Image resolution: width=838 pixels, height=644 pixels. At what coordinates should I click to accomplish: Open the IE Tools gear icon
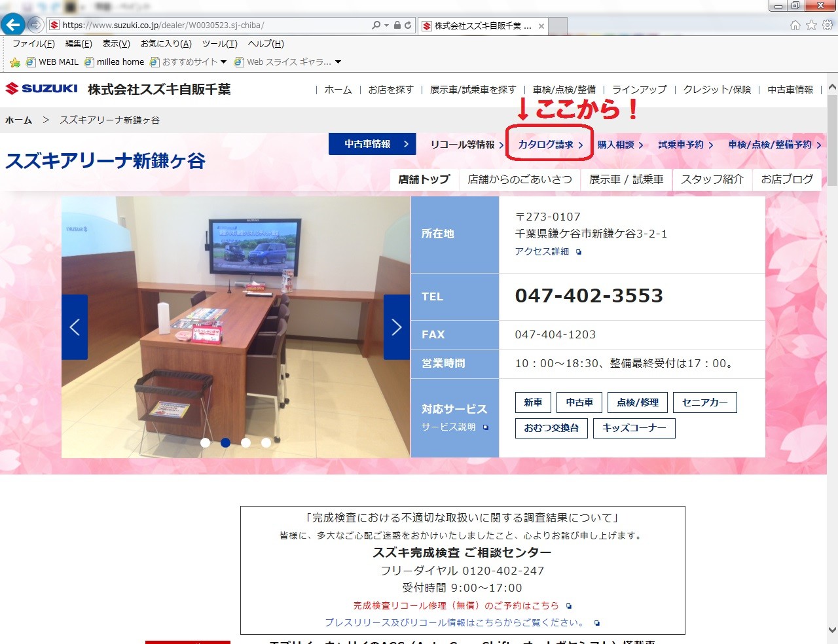tap(828, 25)
